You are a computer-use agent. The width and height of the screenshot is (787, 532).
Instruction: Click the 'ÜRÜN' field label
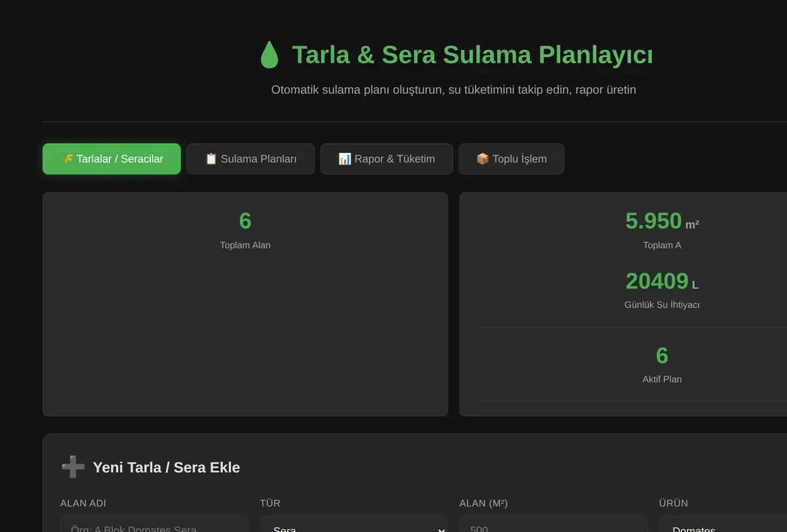[674, 503]
